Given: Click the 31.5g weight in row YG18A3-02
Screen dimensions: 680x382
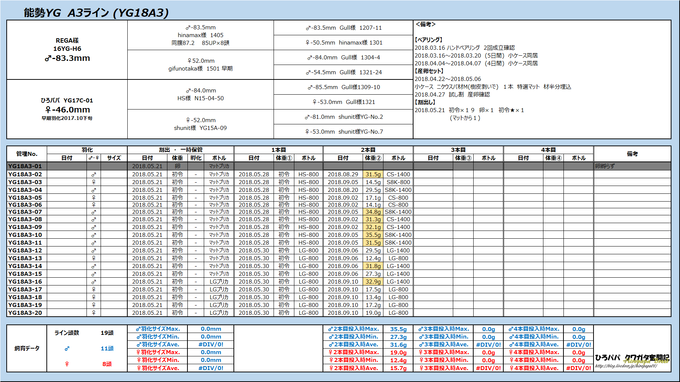Looking at the screenshot, I should pos(373,174).
